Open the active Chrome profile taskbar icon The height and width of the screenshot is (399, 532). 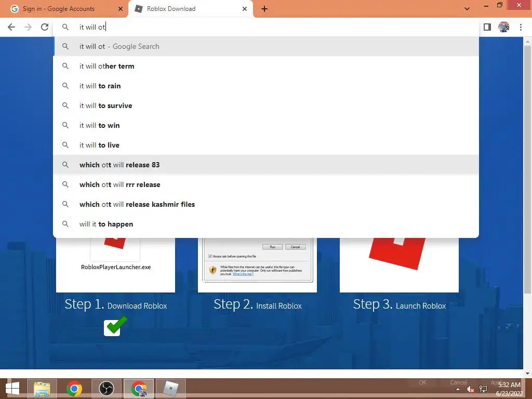(139, 389)
